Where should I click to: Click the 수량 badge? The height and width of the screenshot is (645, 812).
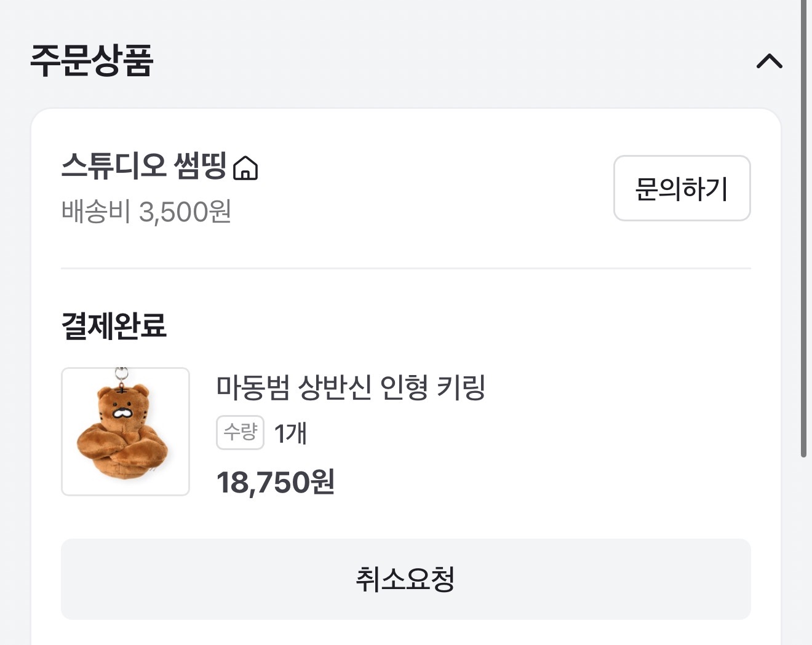(240, 432)
